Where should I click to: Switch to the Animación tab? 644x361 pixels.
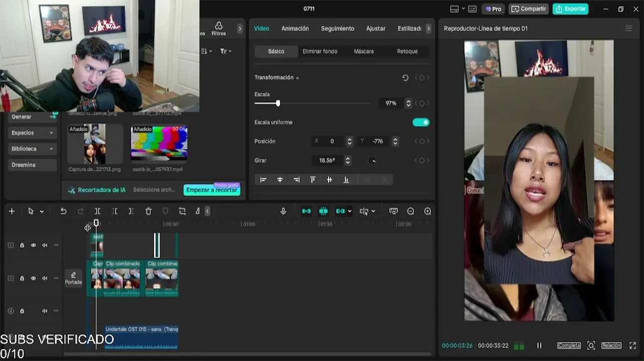click(x=295, y=29)
